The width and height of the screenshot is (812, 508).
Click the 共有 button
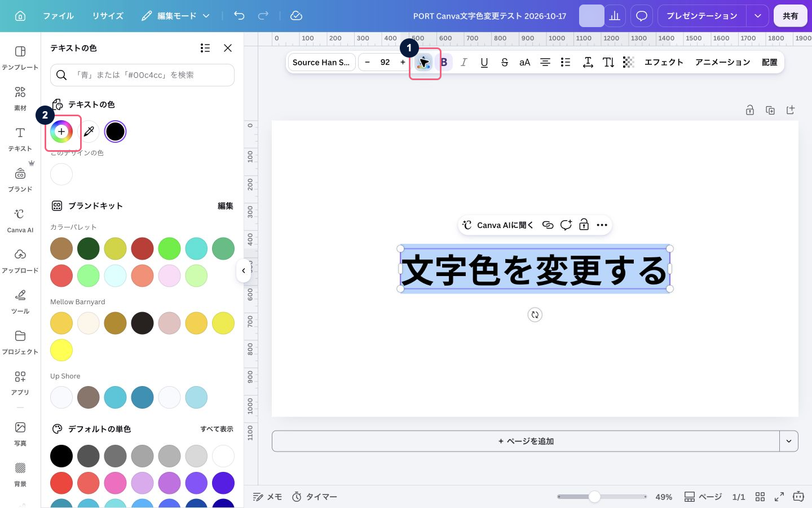pos(791,16)
